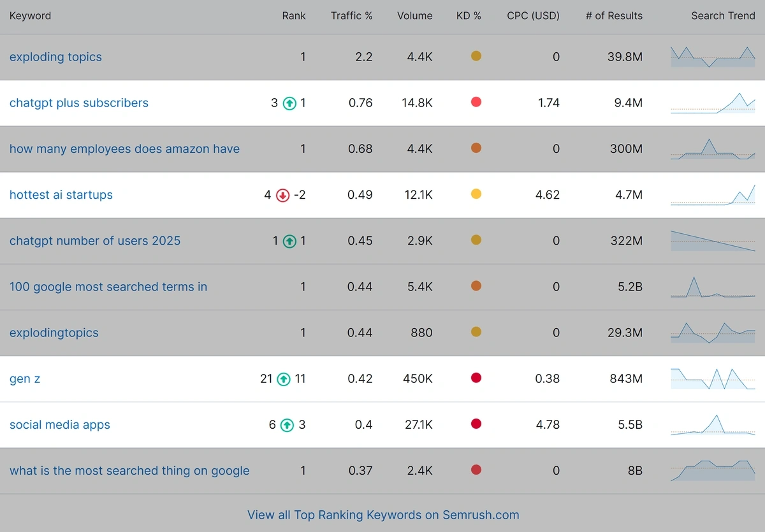The width and height of the screenshot is (765, 532).
Task: Select the 1.74 CPC value
Action: point(549,103)
